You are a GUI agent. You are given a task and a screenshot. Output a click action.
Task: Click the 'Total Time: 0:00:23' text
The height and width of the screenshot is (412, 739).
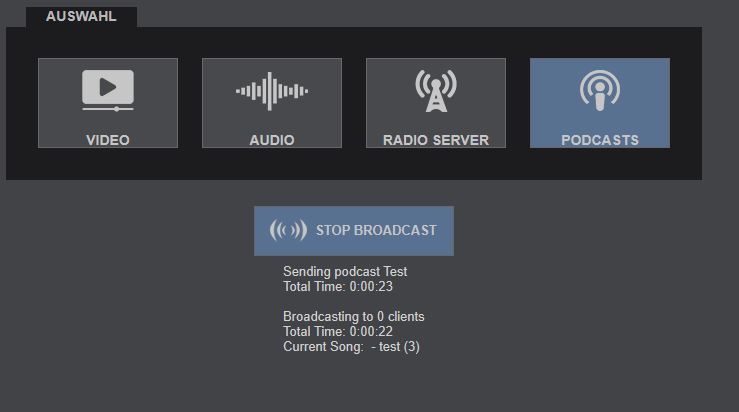point(338,287)
